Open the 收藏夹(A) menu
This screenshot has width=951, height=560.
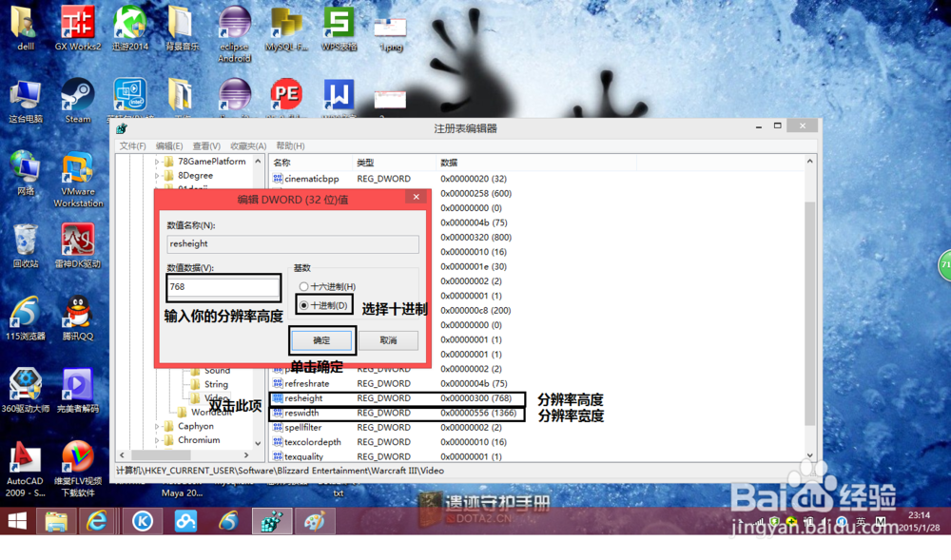click(248, 146)
